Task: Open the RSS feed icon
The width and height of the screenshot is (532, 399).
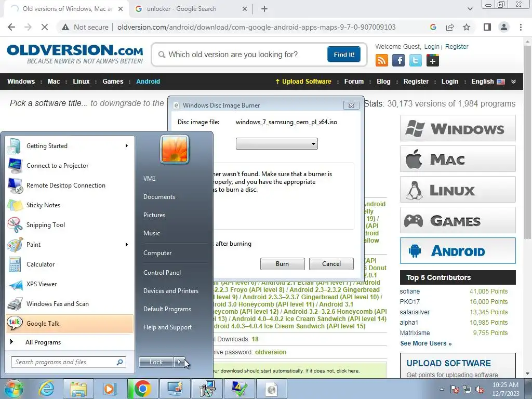Action: [x=382, y=60]
